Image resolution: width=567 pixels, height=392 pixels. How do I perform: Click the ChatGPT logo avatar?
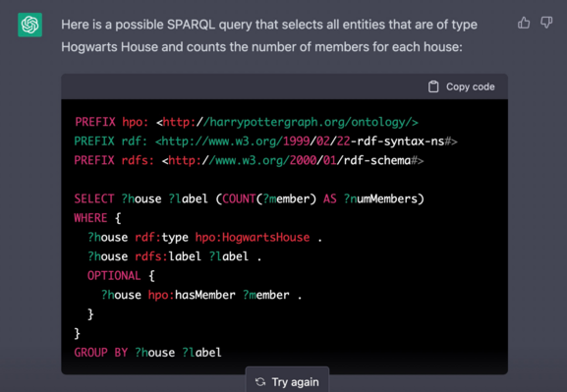click(30, 25)
